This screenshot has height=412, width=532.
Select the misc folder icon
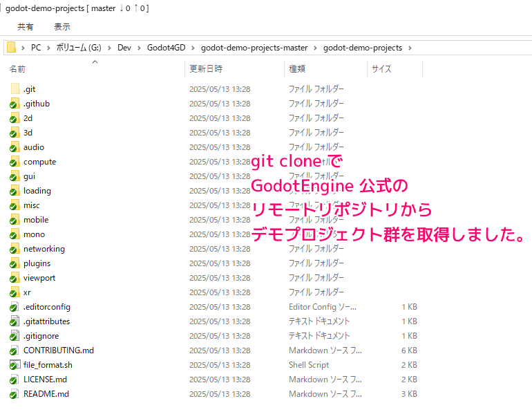click(x=15, y=205)
